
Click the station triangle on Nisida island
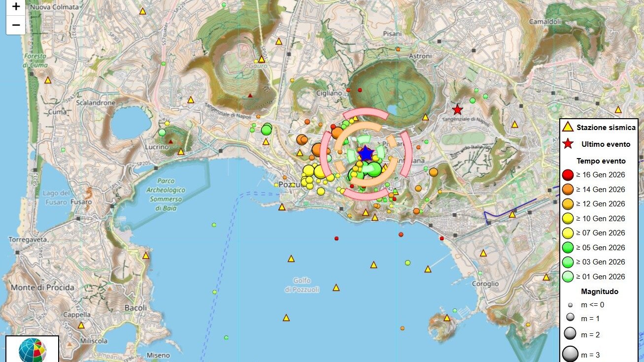pyautogui.click(x=447, y=318)
